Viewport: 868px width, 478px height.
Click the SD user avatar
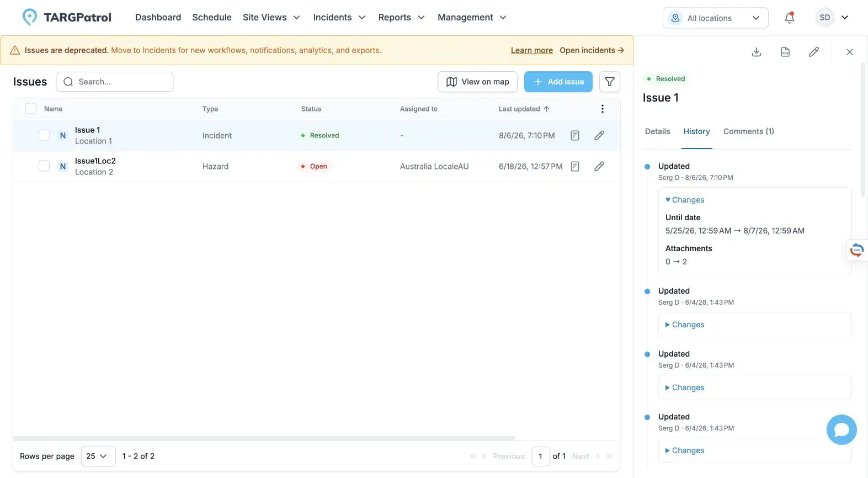(824, 18)
